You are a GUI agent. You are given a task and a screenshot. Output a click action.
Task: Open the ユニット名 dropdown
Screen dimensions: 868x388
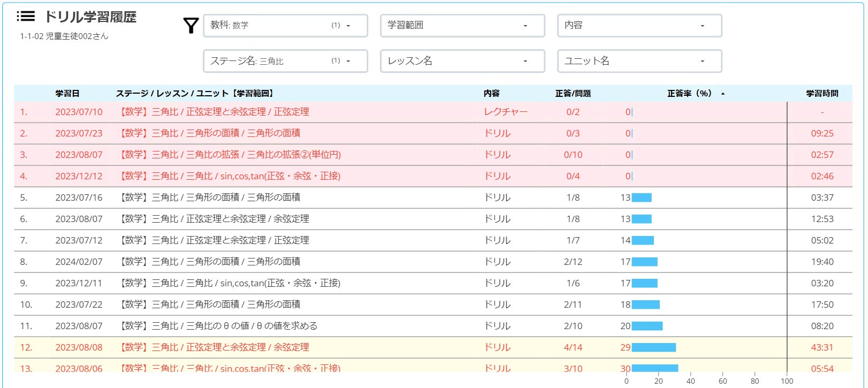(x=639, y=61)
